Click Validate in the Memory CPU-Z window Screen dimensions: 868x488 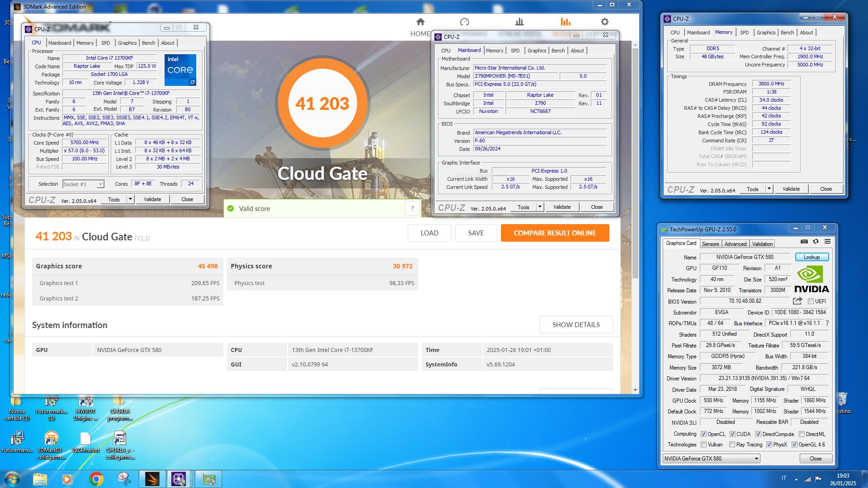(x=791, y=189)
